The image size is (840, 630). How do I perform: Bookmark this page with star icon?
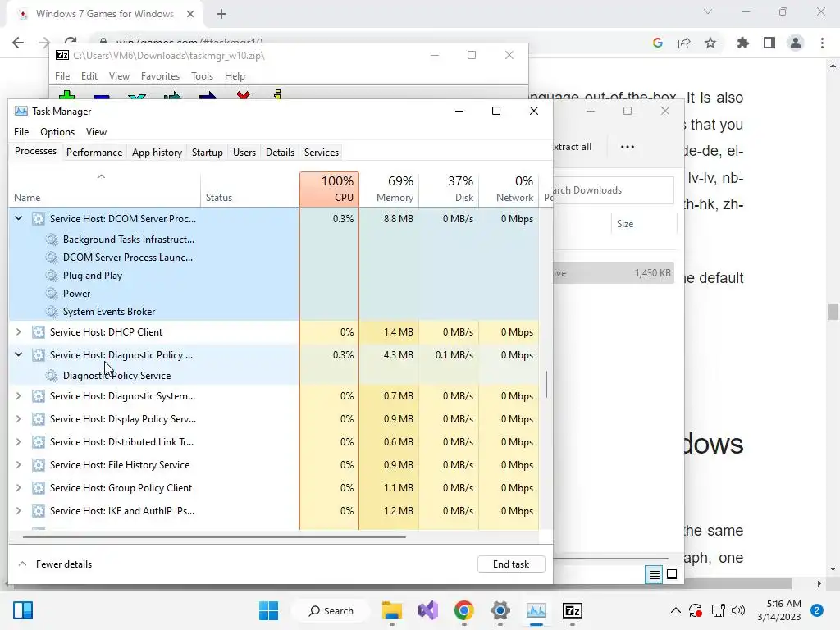(x=710, y=43)
